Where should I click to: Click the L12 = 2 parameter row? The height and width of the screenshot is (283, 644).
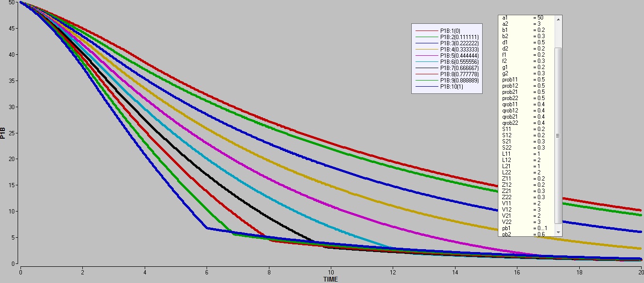524,160
